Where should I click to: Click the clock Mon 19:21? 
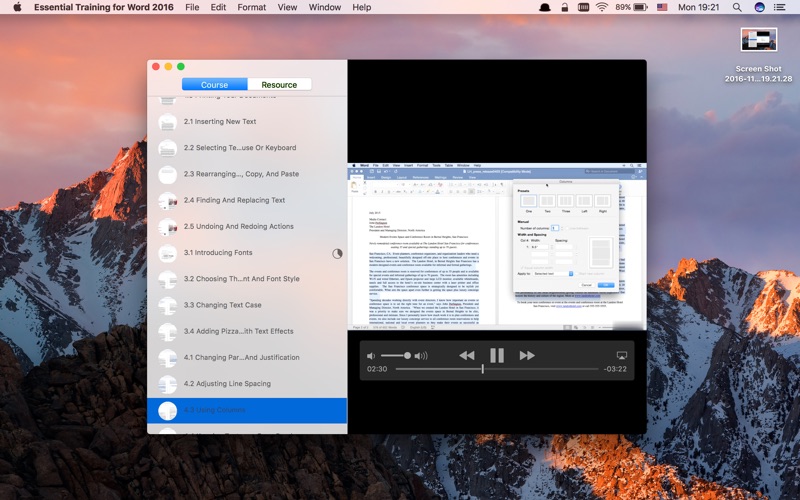698,7
